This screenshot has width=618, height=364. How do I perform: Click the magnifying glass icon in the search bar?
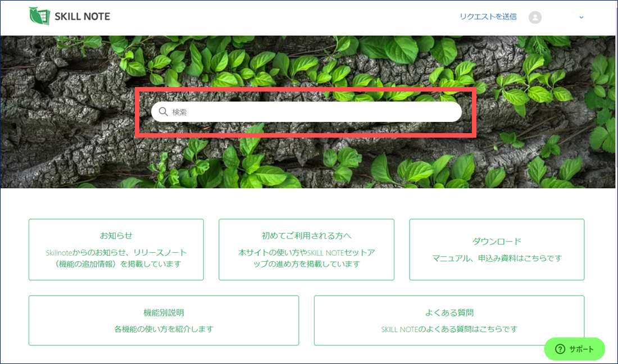(163, 111)
